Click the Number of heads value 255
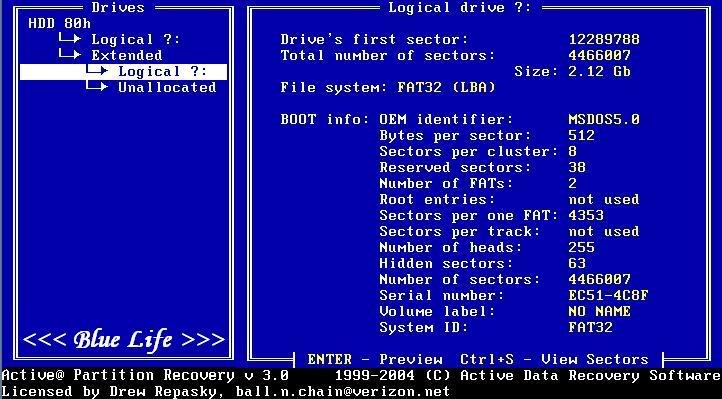Image resolution: width=722 pixels, height=399 pixels. click(582, 248)
